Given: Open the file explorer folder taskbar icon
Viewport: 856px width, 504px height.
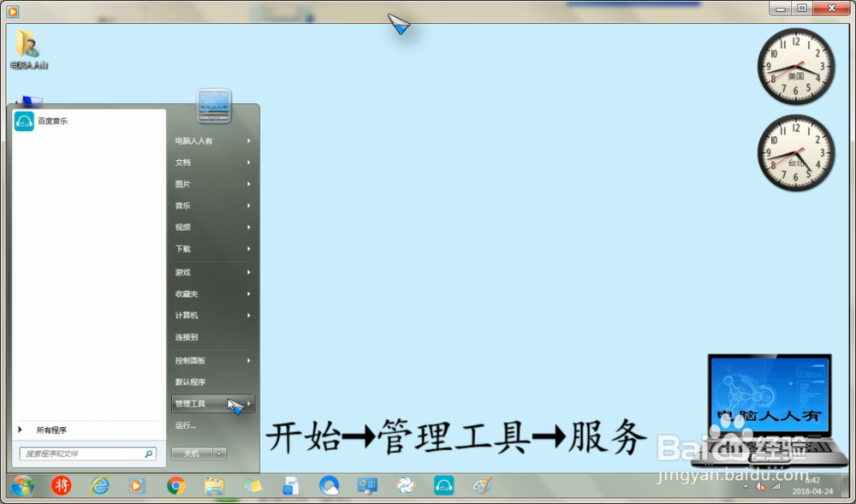Looking at the screenshot, I should point(214,485).
